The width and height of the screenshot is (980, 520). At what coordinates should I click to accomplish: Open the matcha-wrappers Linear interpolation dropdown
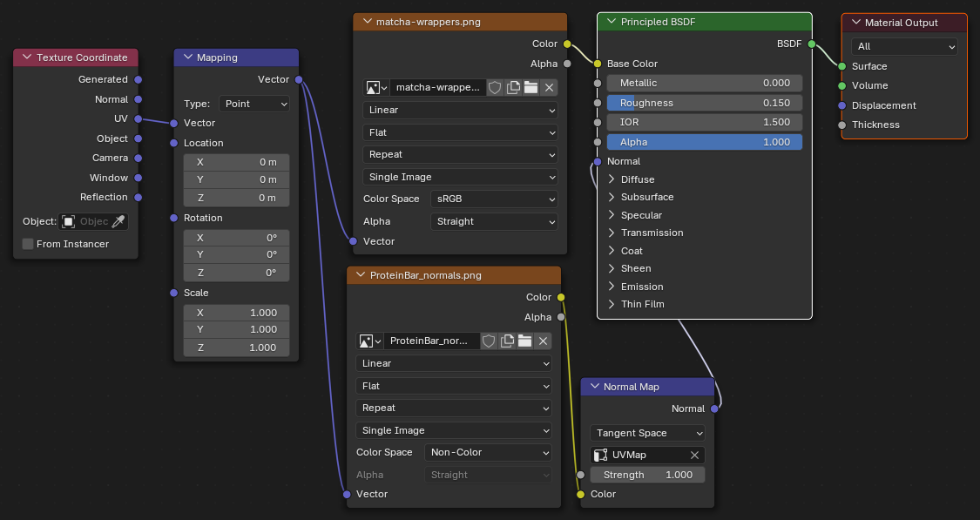(460, 110)
